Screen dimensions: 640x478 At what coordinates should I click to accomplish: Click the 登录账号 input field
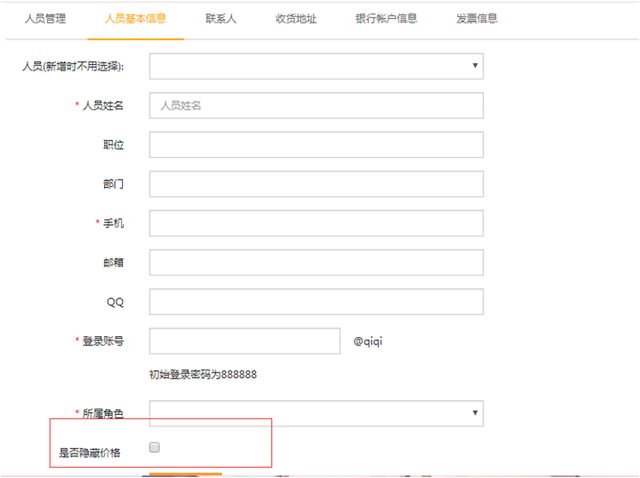pyautogui.click(x=244, y=341)
